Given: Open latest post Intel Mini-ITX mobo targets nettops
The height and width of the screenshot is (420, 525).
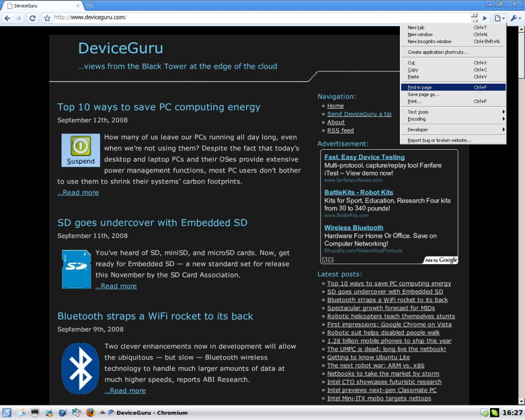Looking at the screenshot, I should click(x=379, y=398).
